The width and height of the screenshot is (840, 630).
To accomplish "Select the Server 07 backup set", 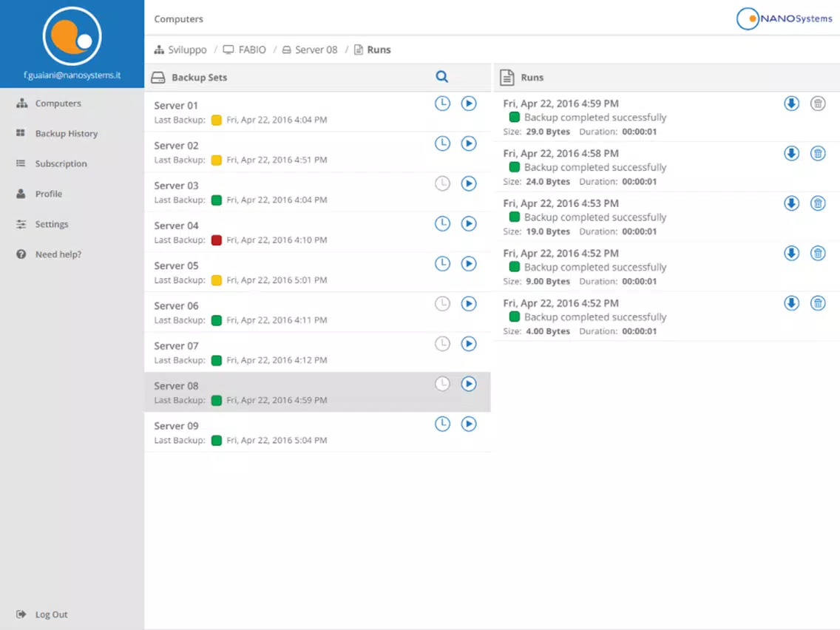I will click(x=317, y=353).
